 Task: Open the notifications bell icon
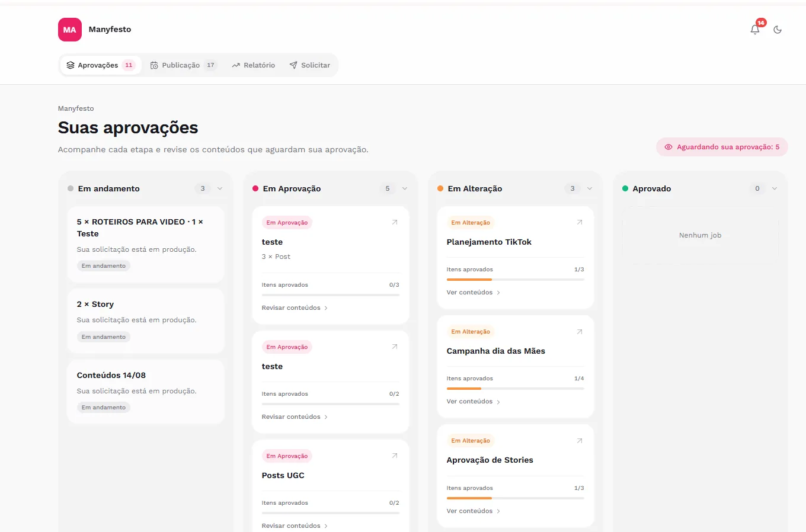[x=754, y=30]
